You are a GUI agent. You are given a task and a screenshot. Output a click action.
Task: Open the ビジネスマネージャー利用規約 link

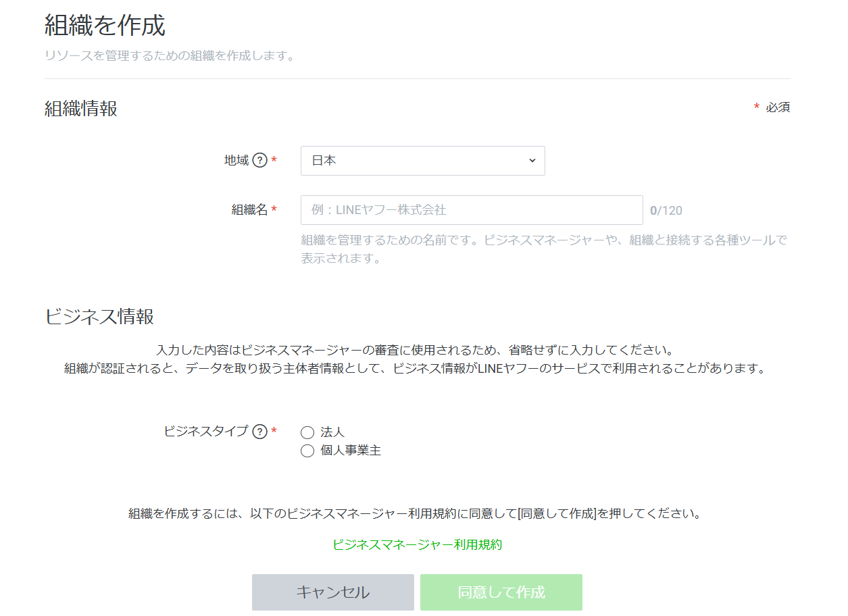pyautogui.click(x=417, y=544)
